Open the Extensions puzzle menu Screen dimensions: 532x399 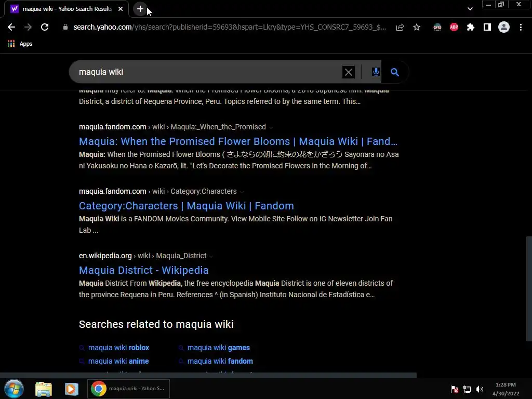click(471, 27)
